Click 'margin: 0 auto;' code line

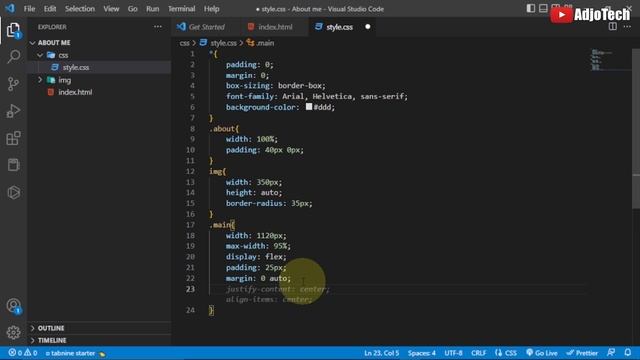coord(258,278)
